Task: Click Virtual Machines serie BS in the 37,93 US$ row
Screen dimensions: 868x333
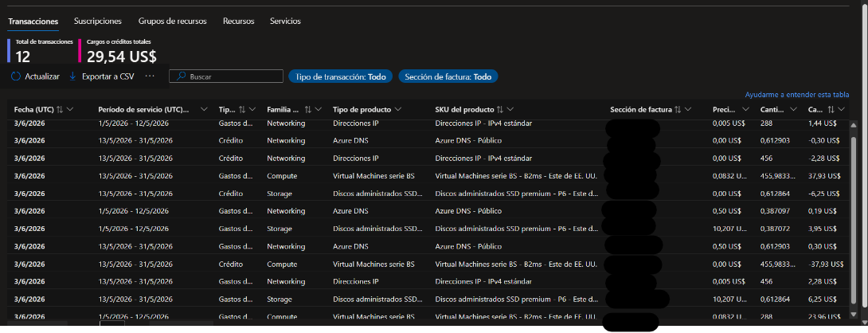Action: (373, 176)
